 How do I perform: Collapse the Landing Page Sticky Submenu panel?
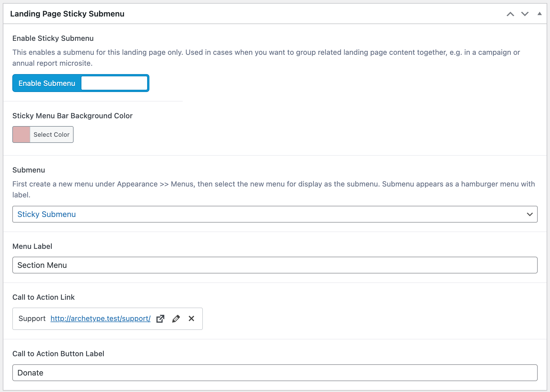click(539, 14)
